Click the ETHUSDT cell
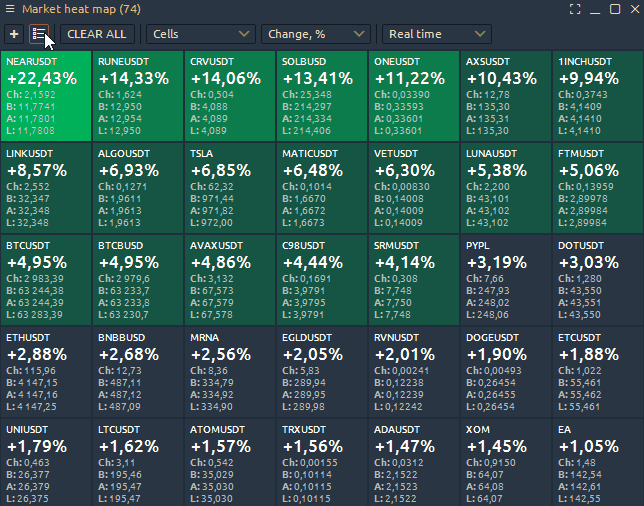 click(47, 371)
